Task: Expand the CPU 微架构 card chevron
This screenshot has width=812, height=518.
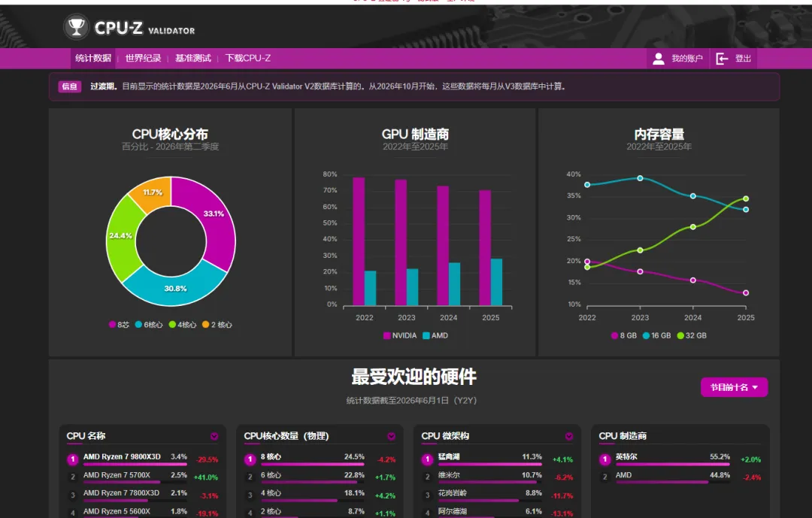Action: [x=568, y=437]
